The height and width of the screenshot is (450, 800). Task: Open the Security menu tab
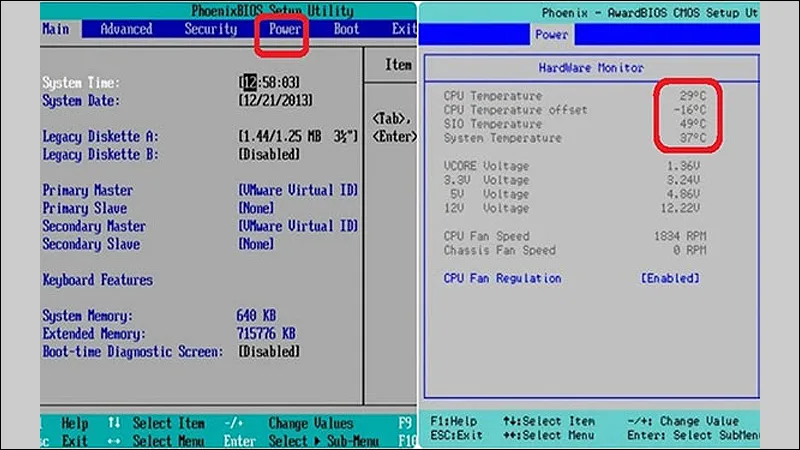click(210, 29)
